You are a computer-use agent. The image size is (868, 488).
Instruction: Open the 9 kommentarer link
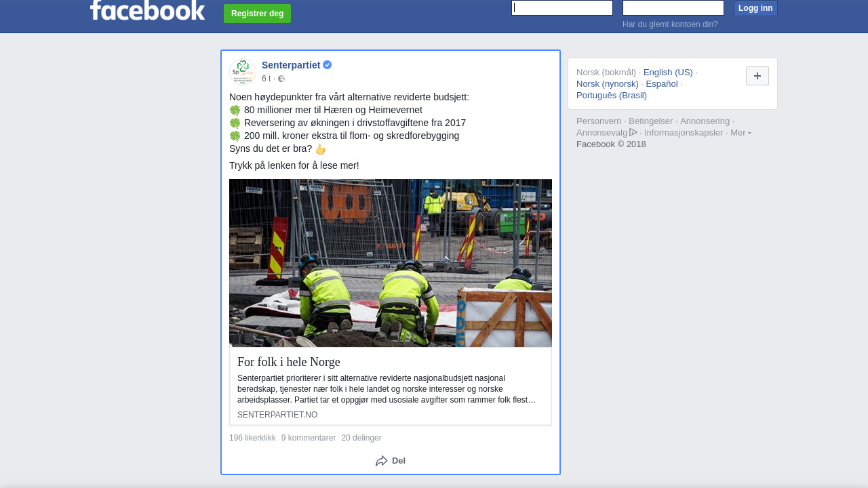(309, 438)
